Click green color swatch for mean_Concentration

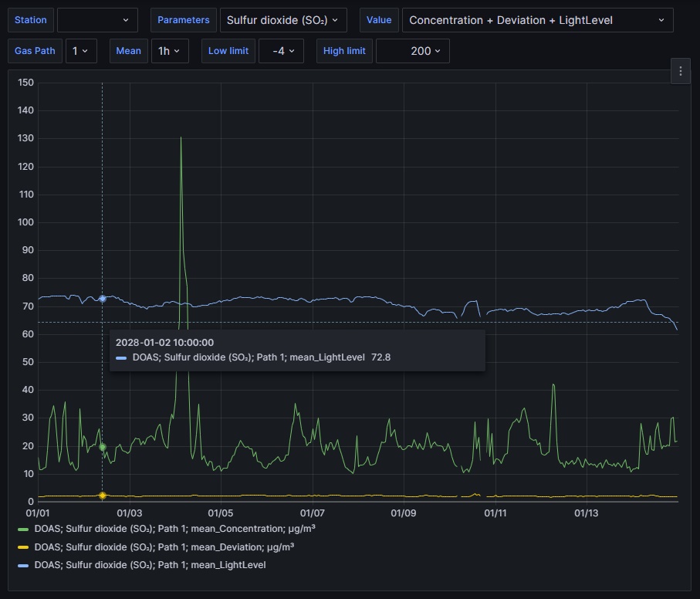(x=23, y=530)
